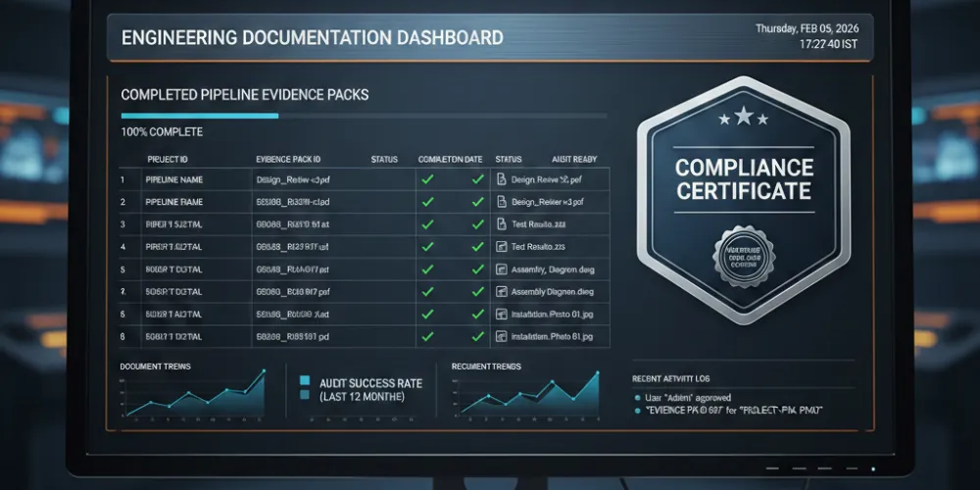The width and height of the screenshot is (980, 490).
Task: Select the bullet beside the EVIENCE PK entry
Action: coord(638,411)
